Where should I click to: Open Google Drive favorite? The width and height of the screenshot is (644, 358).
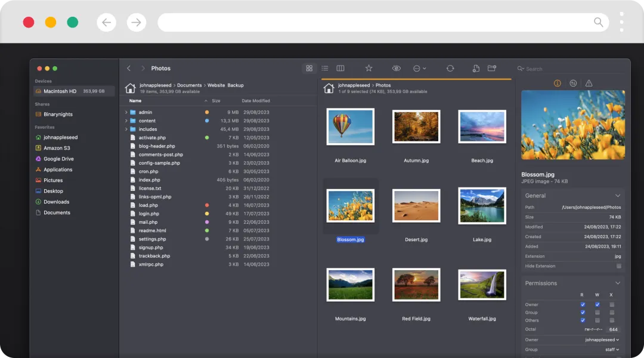pyautogui.click(x=58, y=159)
